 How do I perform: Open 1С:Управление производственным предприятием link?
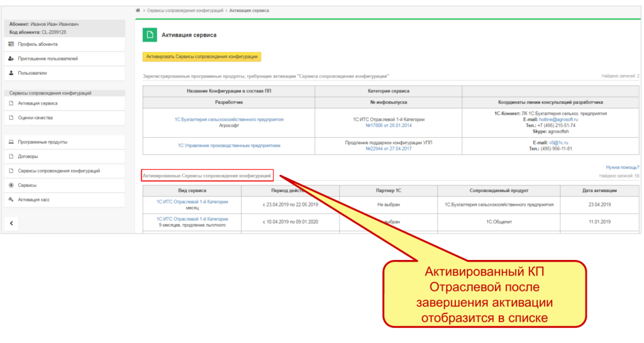click(229, 145)
